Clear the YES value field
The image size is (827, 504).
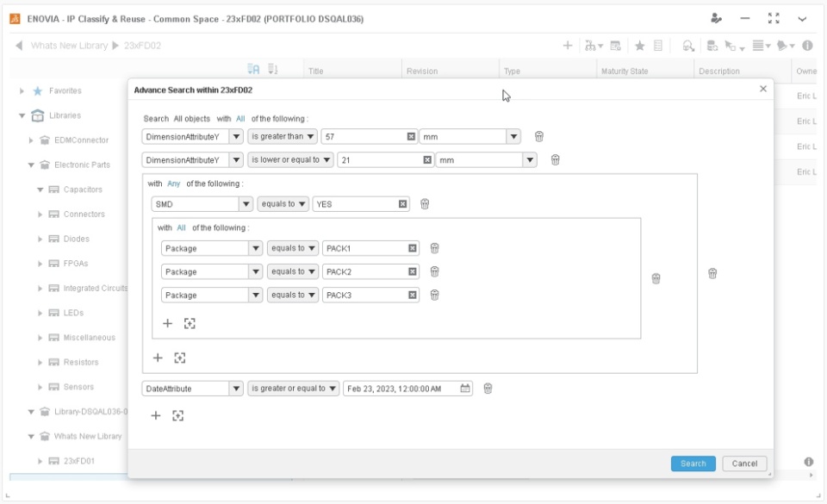click(402, 204)
